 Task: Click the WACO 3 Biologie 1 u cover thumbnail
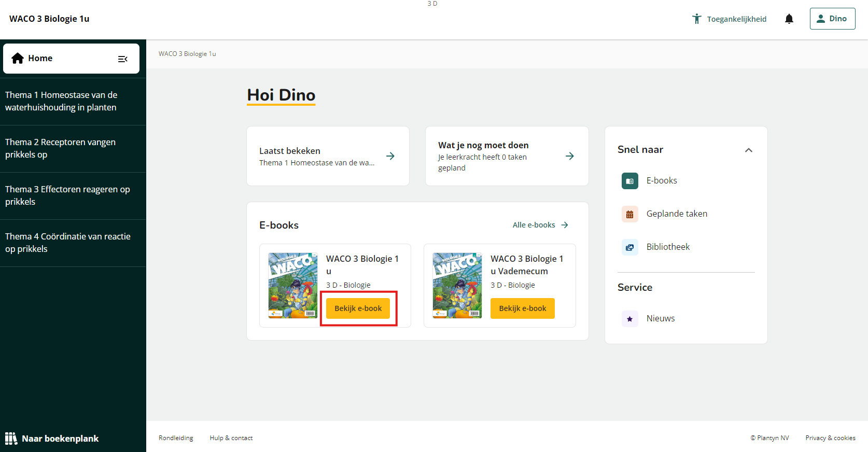293,286
